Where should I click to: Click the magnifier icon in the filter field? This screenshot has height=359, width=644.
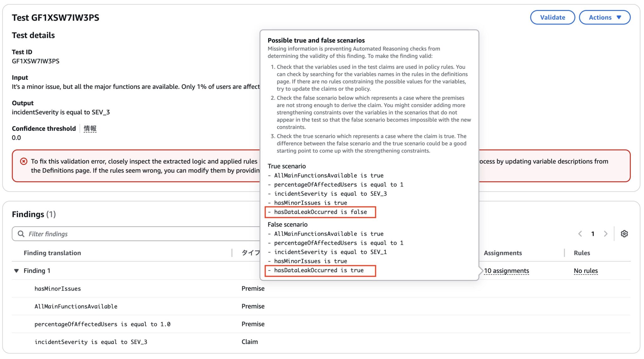click(x=21, y=234)
